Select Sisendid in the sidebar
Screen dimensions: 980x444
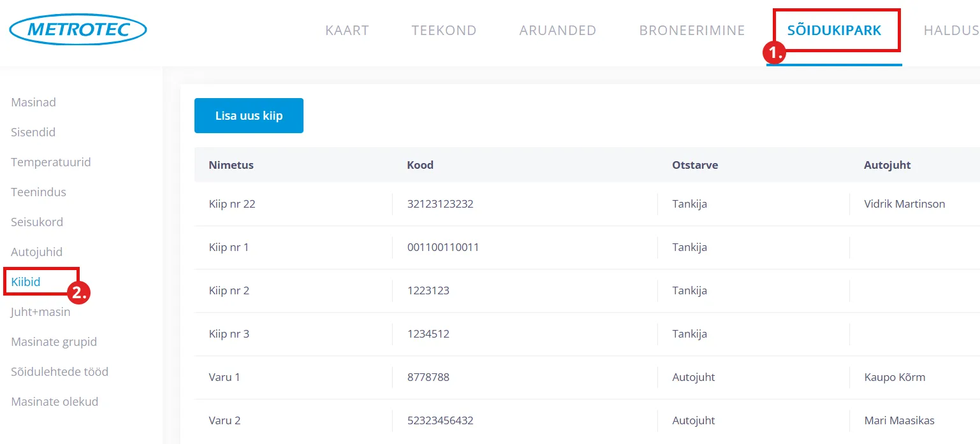coord(33,132)
